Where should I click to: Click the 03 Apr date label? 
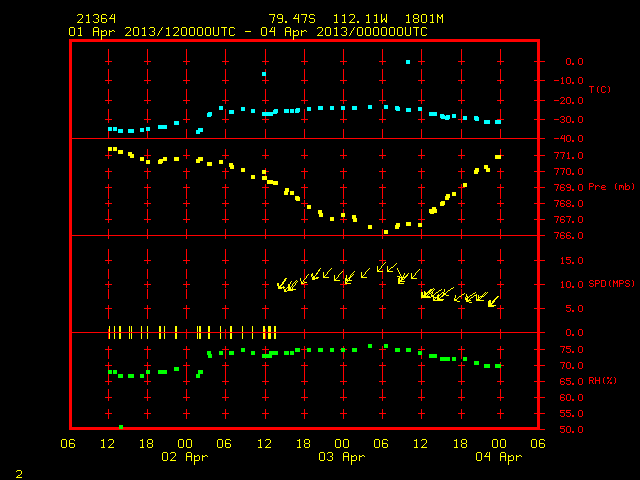click(341, 457)
